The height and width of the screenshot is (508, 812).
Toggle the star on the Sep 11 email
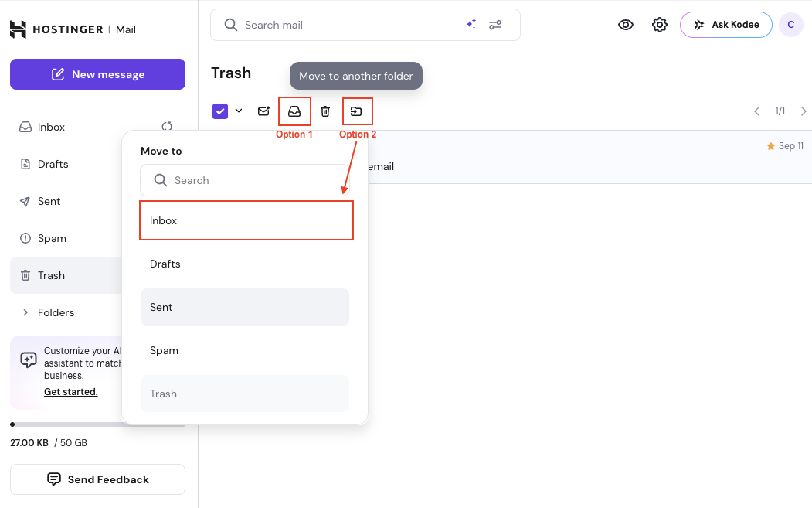coord(770,146)
